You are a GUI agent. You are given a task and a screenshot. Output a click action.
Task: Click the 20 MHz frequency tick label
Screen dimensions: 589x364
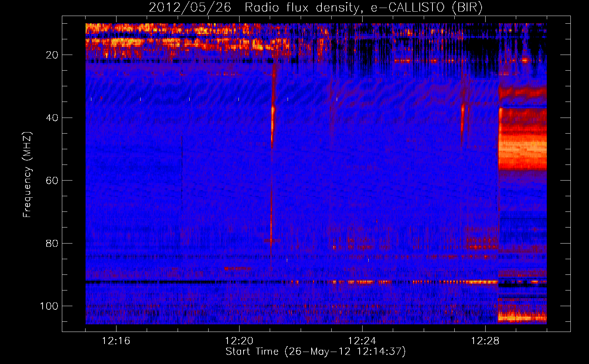coord(52,55)
